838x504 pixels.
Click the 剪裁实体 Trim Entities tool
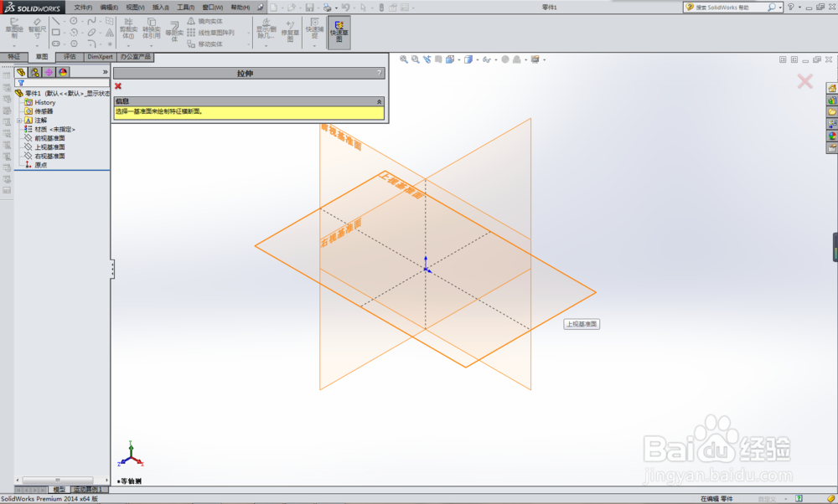click(128, 28)
